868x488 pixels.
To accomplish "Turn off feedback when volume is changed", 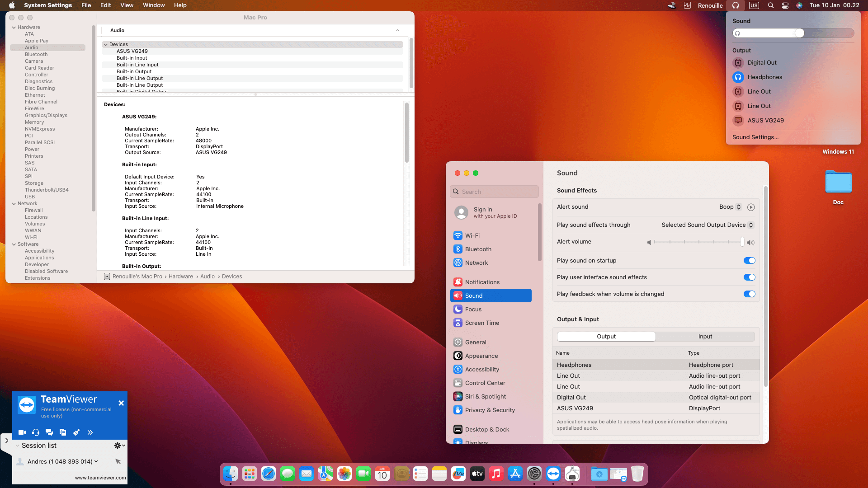I will (x=749, y=294).
